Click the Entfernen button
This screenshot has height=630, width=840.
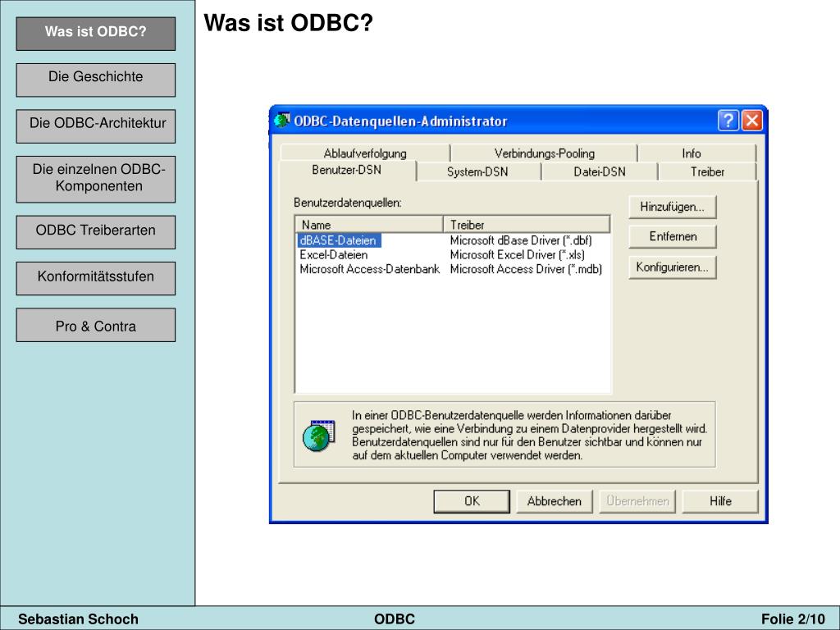click(673, 237)
